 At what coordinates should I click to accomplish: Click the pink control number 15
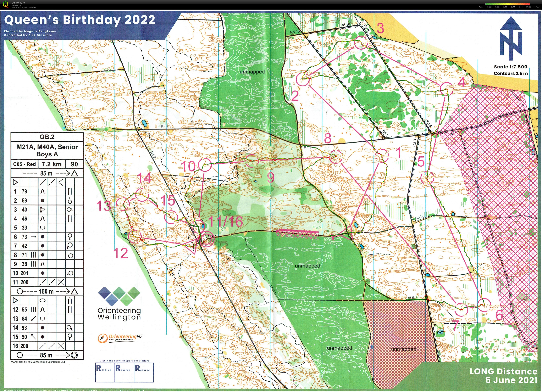pos(167,200)
